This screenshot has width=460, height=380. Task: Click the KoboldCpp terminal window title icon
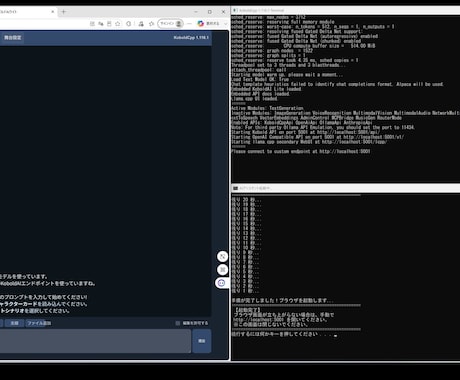[x=235, y=10]
